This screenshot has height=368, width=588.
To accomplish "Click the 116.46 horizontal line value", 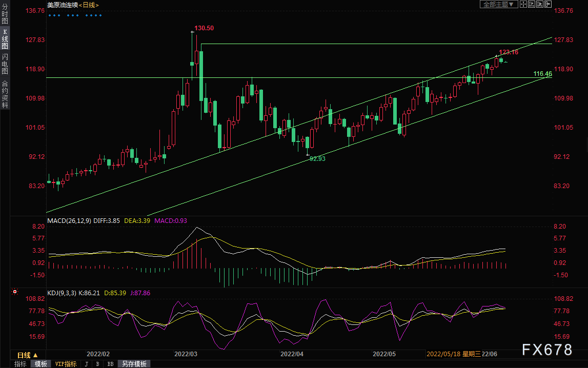I will (x=542, y=74).
